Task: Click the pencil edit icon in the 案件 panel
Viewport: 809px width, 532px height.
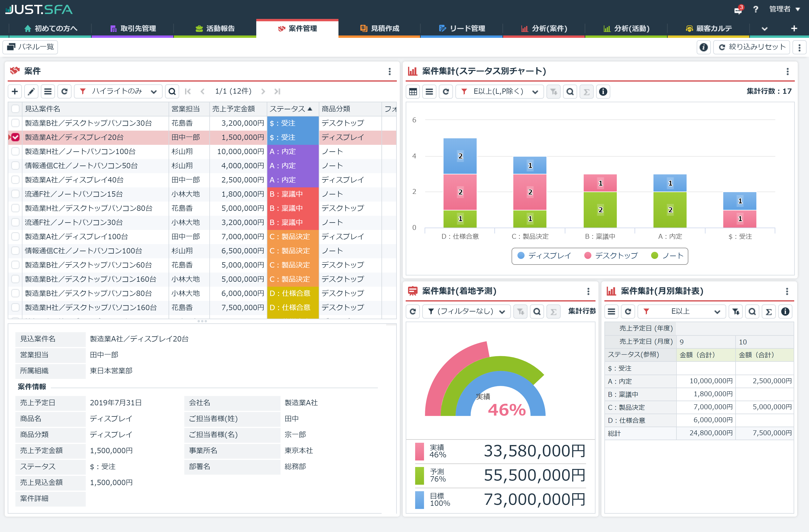Action: pos(31,91)
